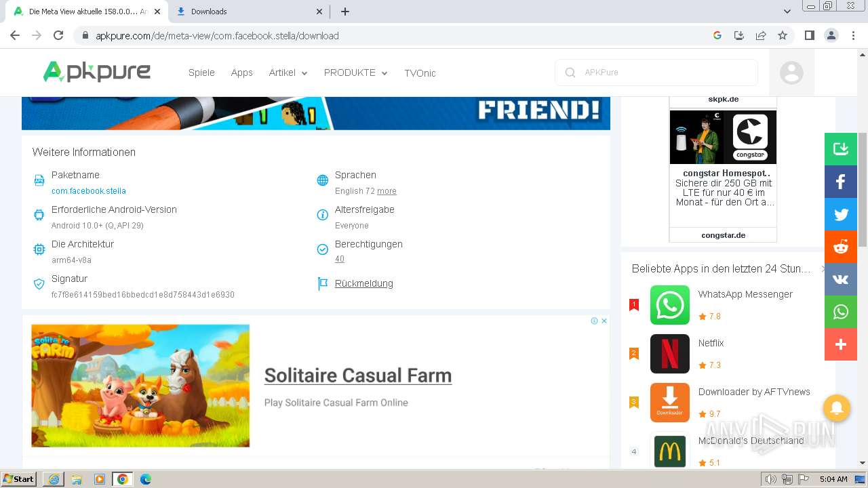Open File Explorer from taskbar

click(x=77, y=479)
